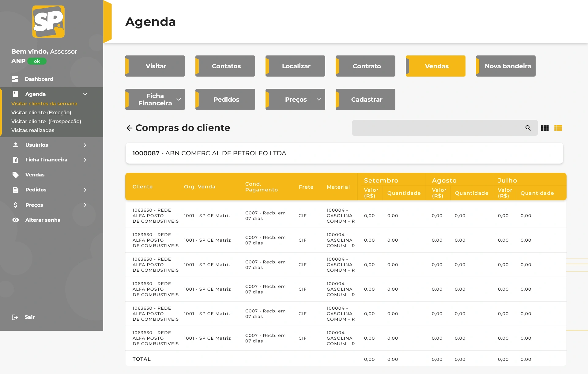Open Visitar clientes da semana
Screen dimensions: 588x374
pyautogui.click(x=44, y=104)
